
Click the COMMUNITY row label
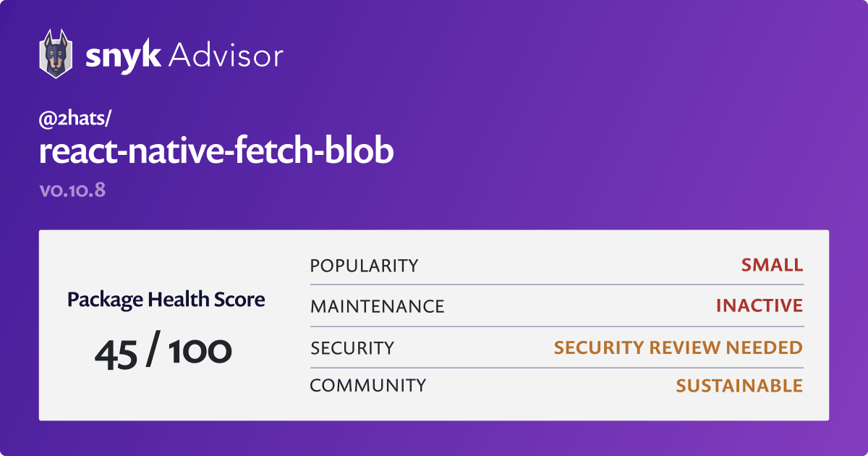368,386
